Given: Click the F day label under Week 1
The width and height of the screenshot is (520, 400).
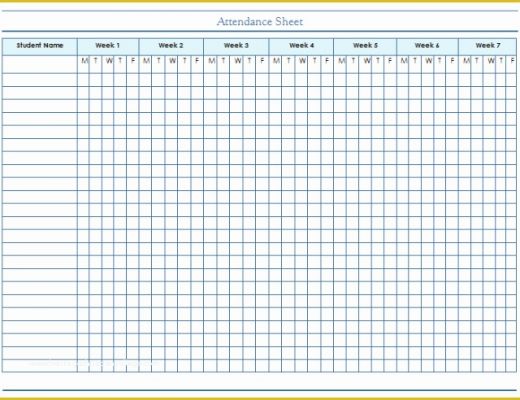Looking at the screenshot, I should [133, 61].
